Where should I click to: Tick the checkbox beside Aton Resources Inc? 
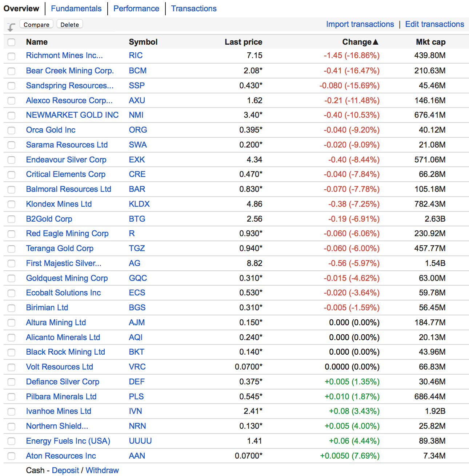click(x=12, y=456)
